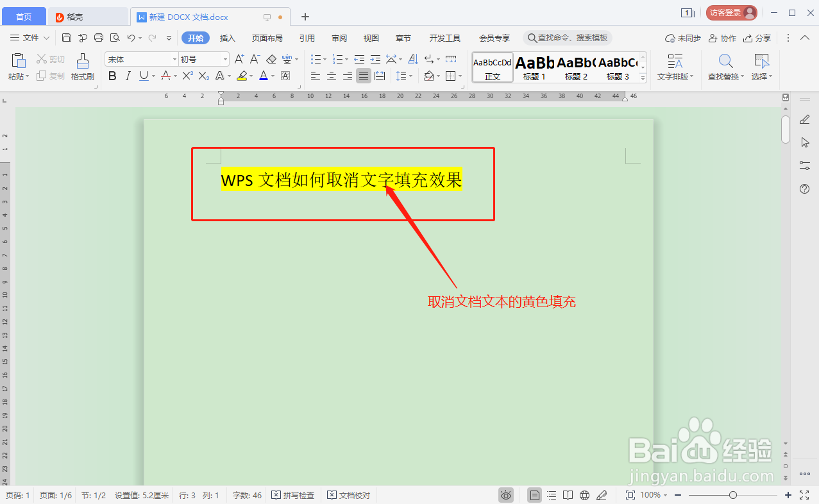
Task: Toggle Eye Protection mode in status bar
Action: (x=506, y=495)
